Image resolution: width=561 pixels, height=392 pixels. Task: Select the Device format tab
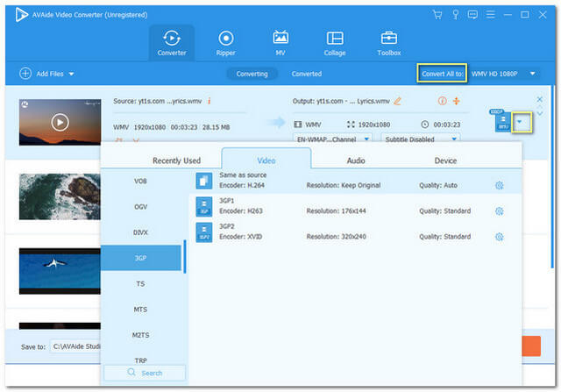click(445, 160)
